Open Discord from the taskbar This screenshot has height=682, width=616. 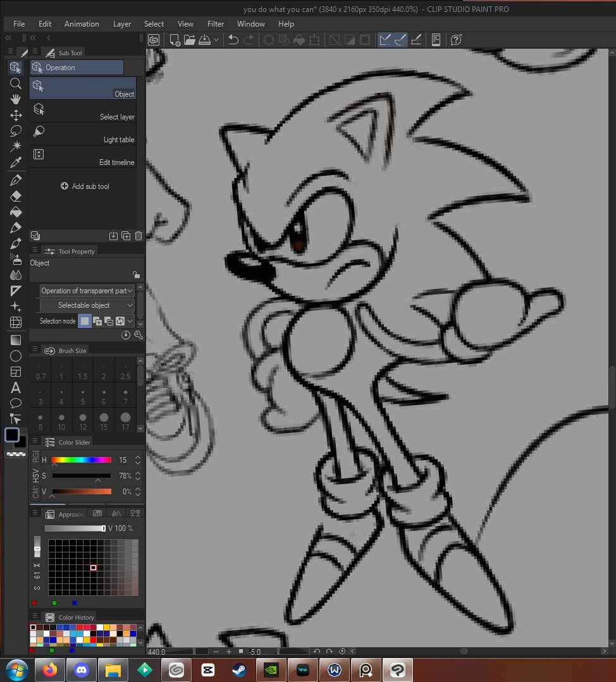[82, 670]
